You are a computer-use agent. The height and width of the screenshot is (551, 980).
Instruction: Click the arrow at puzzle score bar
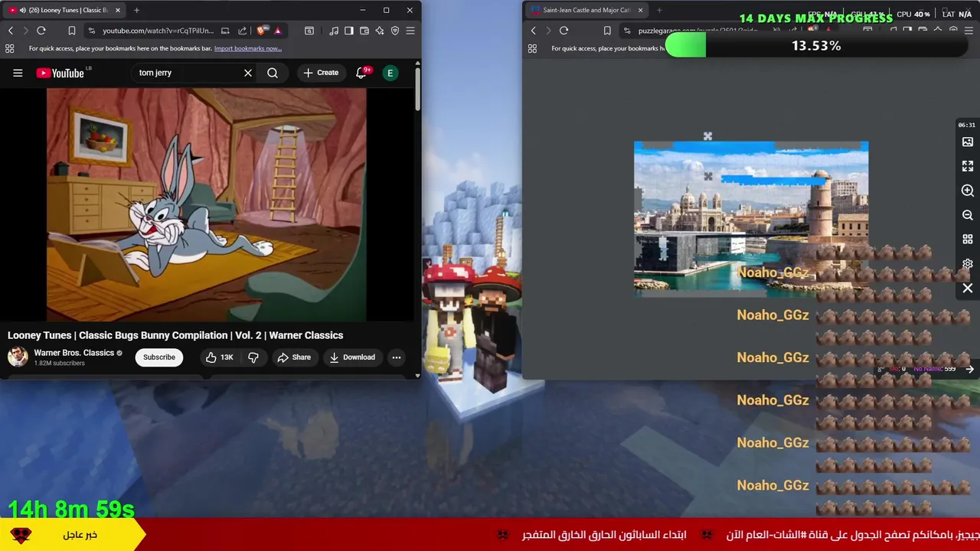click(970, 369)
